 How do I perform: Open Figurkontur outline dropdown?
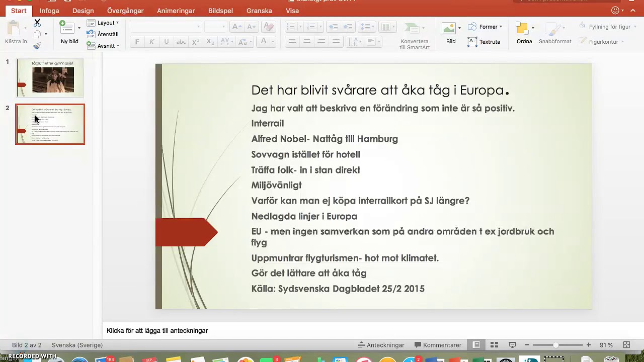coord(601,42)
